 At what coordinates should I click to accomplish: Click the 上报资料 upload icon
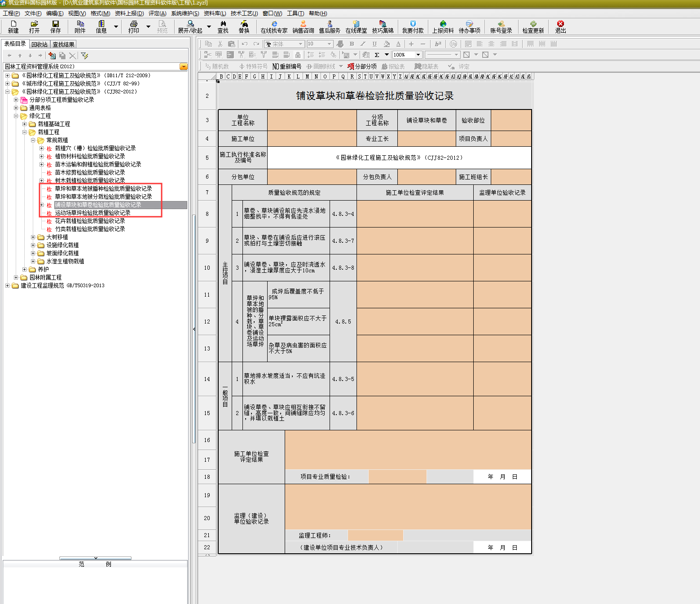click(443, 27)
